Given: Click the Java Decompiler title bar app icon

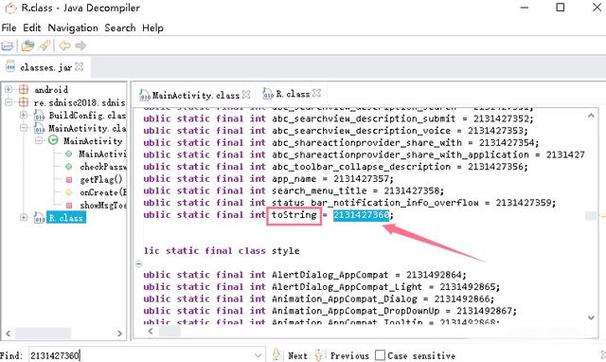Looking at the screenshot, I should pos(10,8).
